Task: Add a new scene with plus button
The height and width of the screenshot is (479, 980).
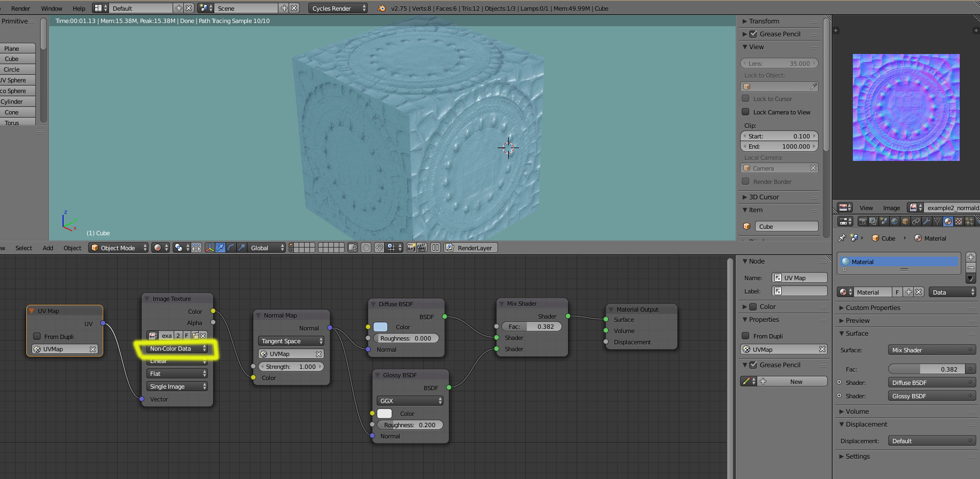Action: pyautogui.click(x=284, y=8)
